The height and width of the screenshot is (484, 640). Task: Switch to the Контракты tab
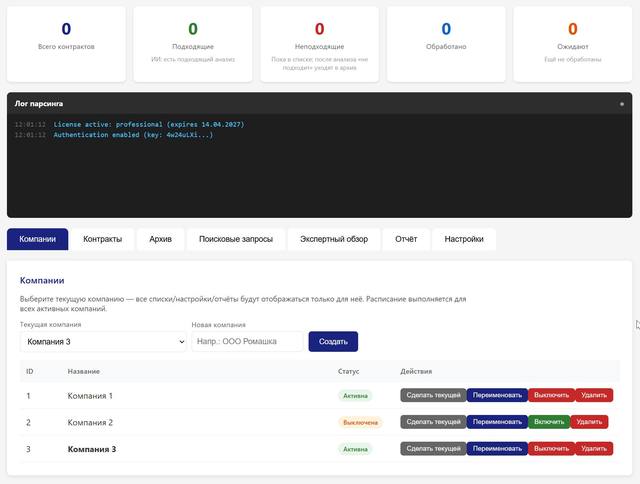point(103,239)
